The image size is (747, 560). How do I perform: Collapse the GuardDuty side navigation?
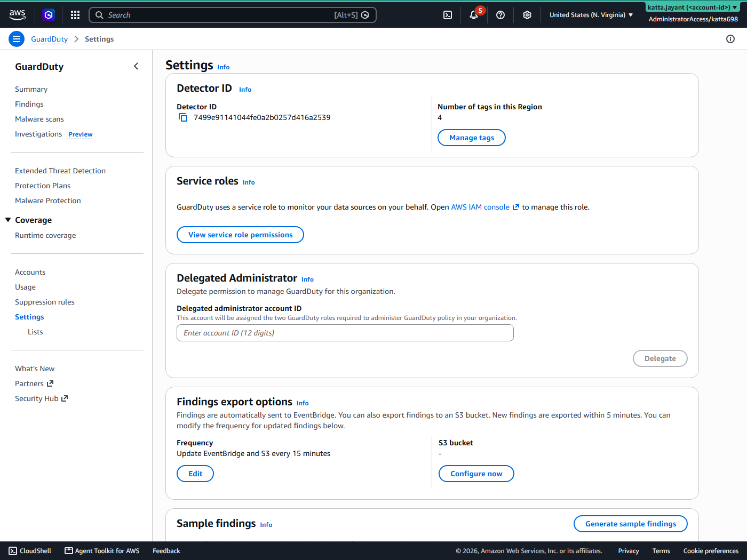coord(136,66)
